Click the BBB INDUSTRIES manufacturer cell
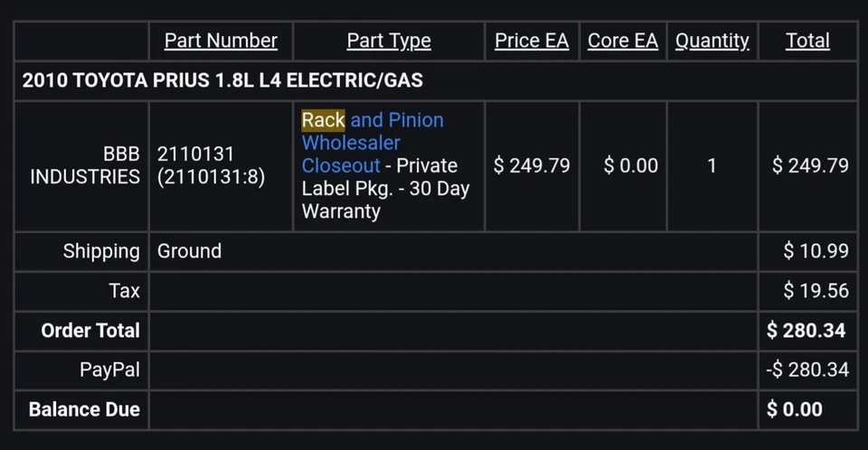Screen dimensions: 868x450 point(86,165)
